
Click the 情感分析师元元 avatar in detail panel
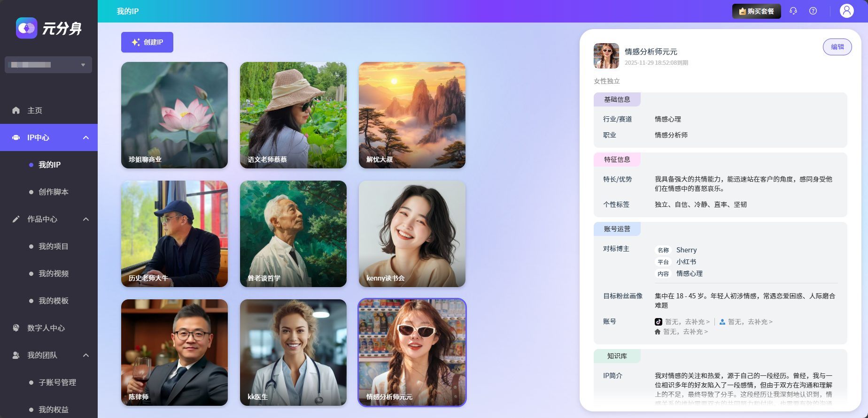[606, 56]
